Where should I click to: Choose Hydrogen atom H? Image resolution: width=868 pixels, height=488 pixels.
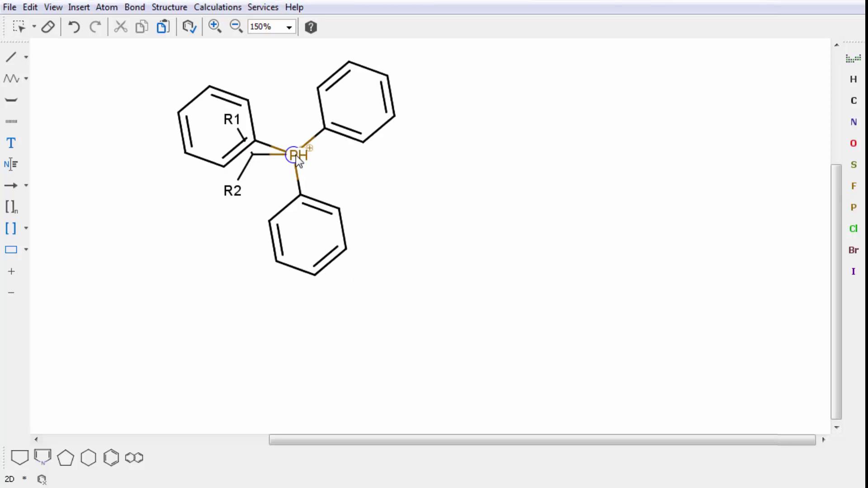point(854,80)
